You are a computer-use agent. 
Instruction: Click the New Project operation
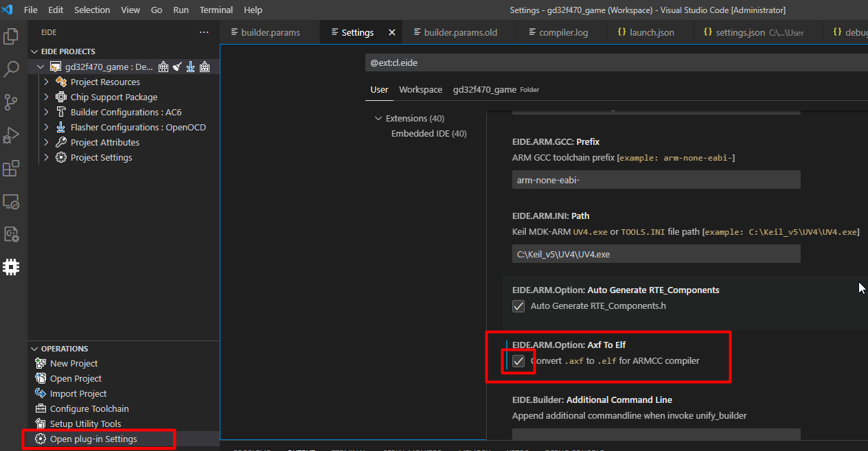coord(73,363)
